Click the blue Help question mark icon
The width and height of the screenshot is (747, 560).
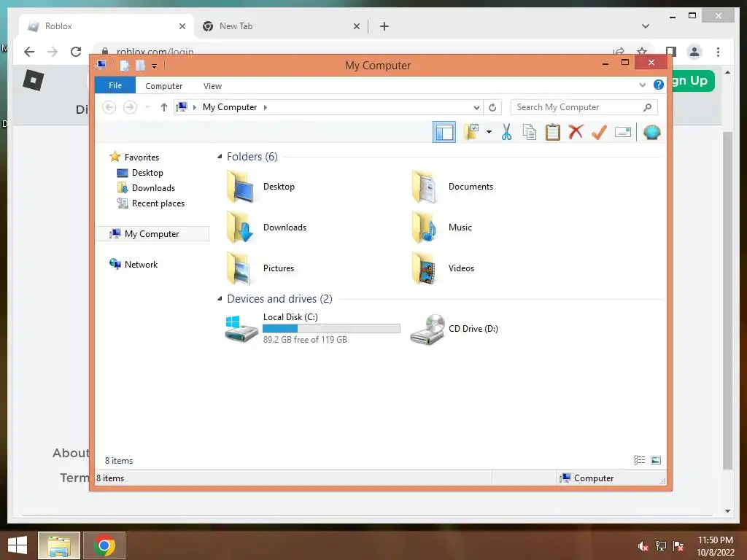659,85
